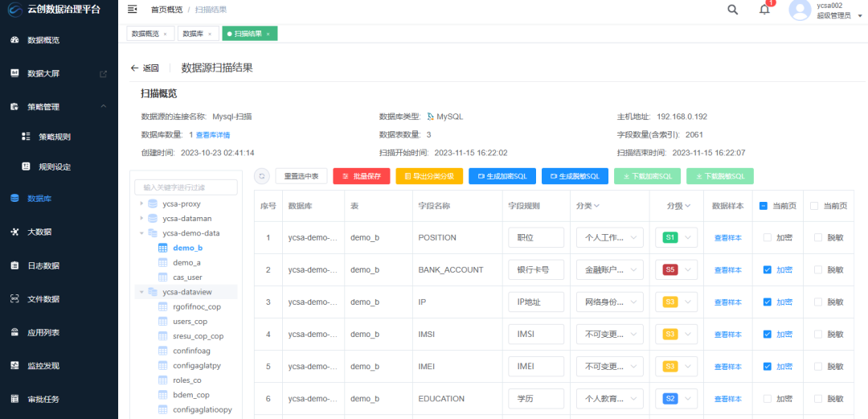Click the red 批量保存 button
The image size is (868, 419).
pyautogui.click(x=362, y=176)
